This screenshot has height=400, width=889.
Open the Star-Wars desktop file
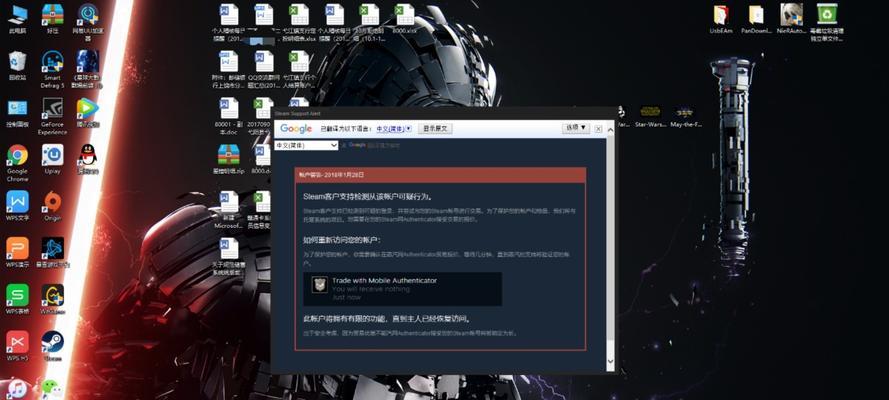click(650, 115)
